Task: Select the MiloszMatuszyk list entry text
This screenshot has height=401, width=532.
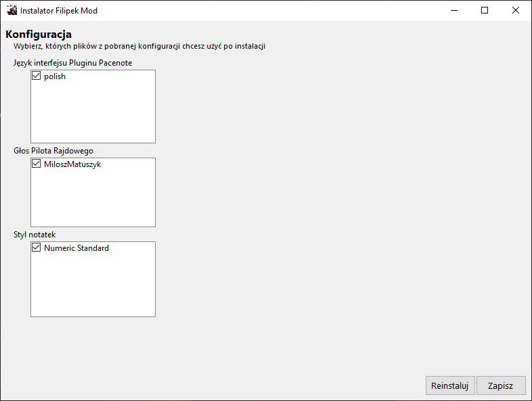Action: (x=72, y=164)
